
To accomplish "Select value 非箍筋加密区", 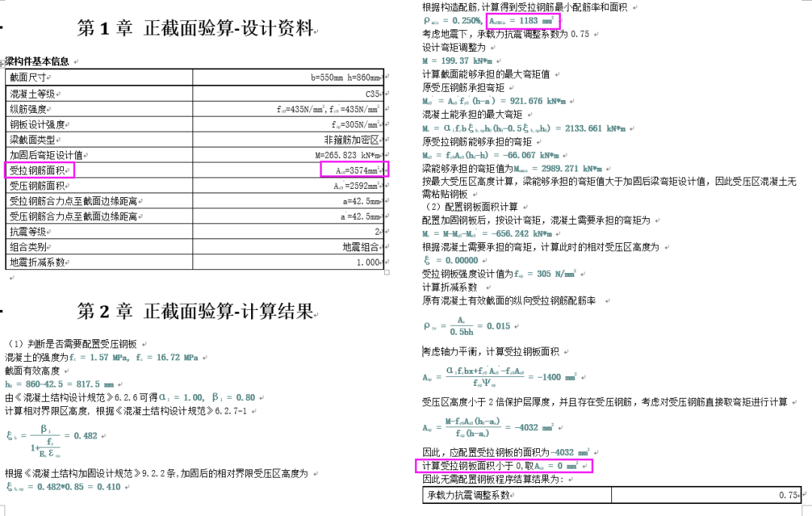I will [352, 140].
